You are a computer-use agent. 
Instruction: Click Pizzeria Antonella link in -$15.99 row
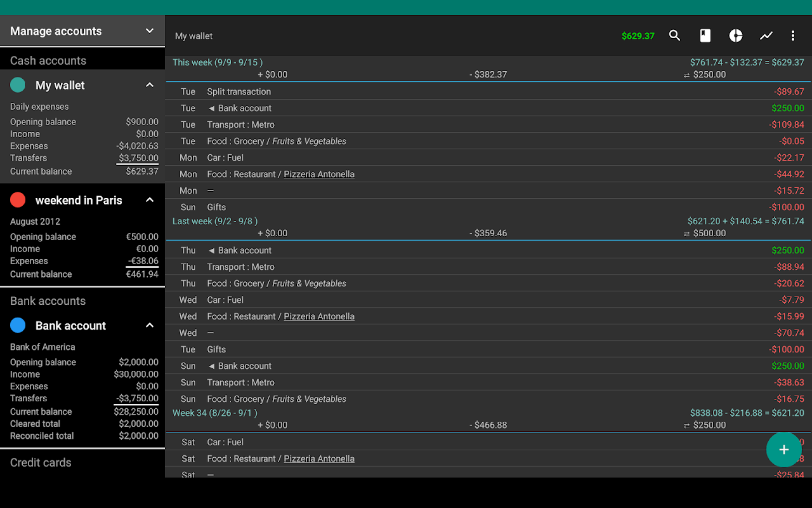(x=319, y=316)
